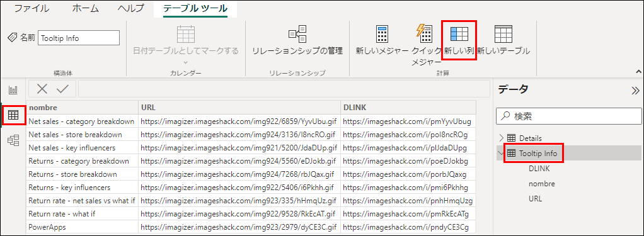Click URL cell ending YyvUbu.gif

click(x=239, y=121)
